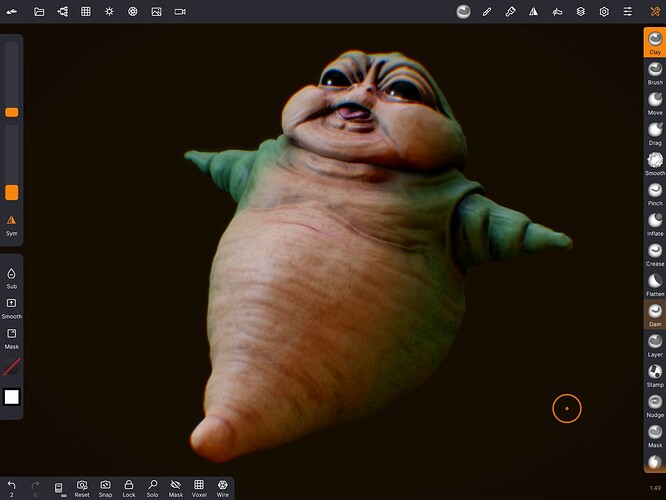This screenshot has width=666, height=500.
Task: Select the Move tool
Action: pyautogui.click(x=655, y=103)
